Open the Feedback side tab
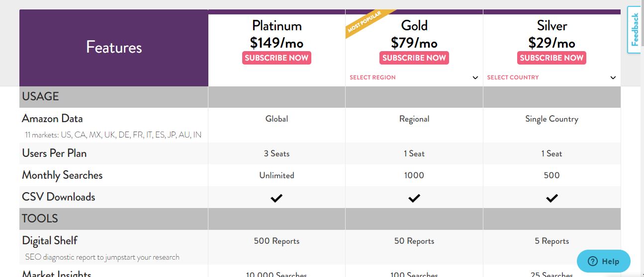Image resolution: width=644 pixels, height=277 pixels. (x=635, y=30)
